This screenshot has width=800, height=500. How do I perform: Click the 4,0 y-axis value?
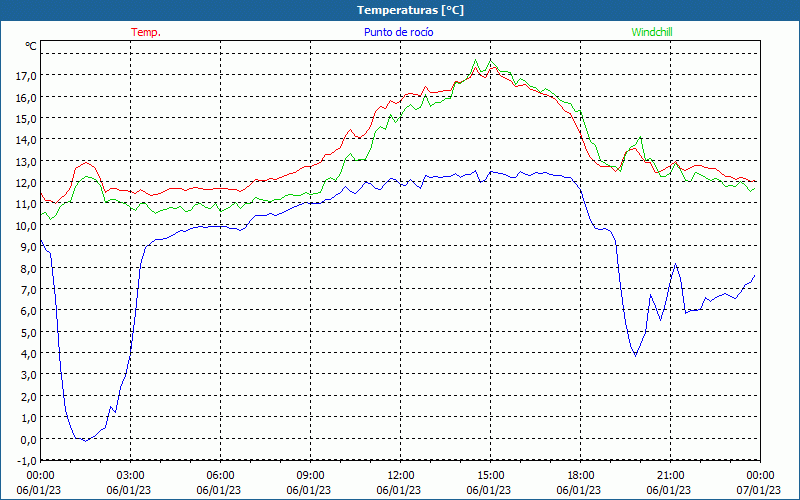point(29,354)
